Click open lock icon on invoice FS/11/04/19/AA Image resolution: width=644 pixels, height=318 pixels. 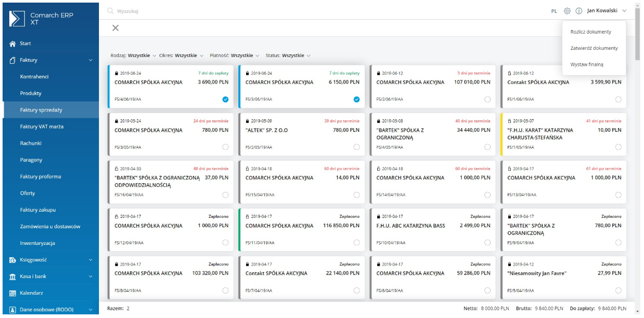click(247, 216)
